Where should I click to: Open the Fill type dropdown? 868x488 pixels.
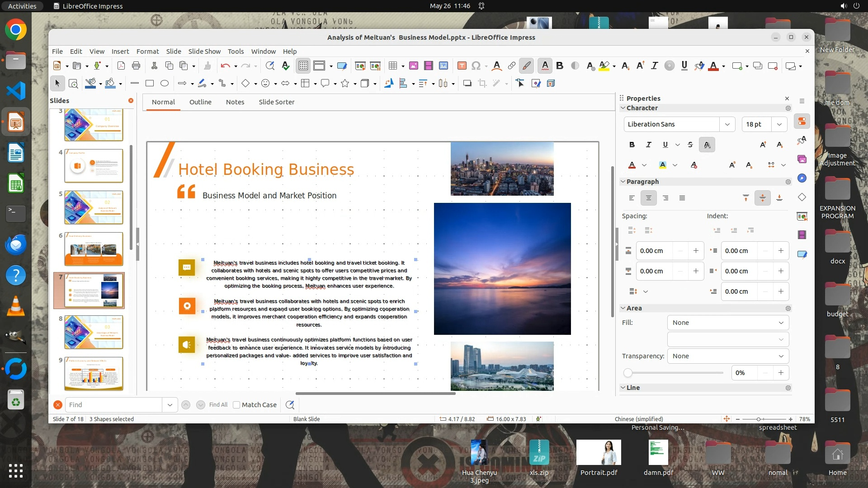(728, 323)
